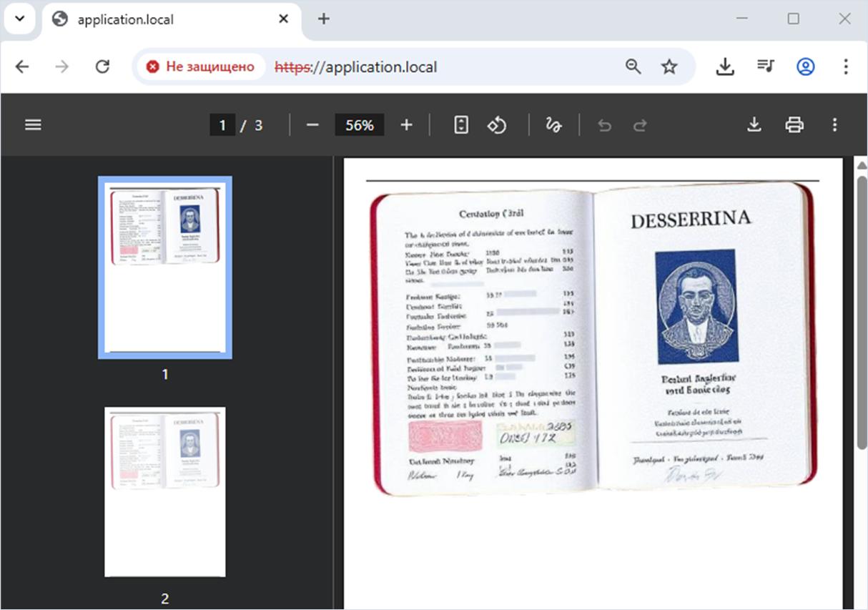Open a new browser tab
This screenshot has height=610, width=868.
click(324, 19)
